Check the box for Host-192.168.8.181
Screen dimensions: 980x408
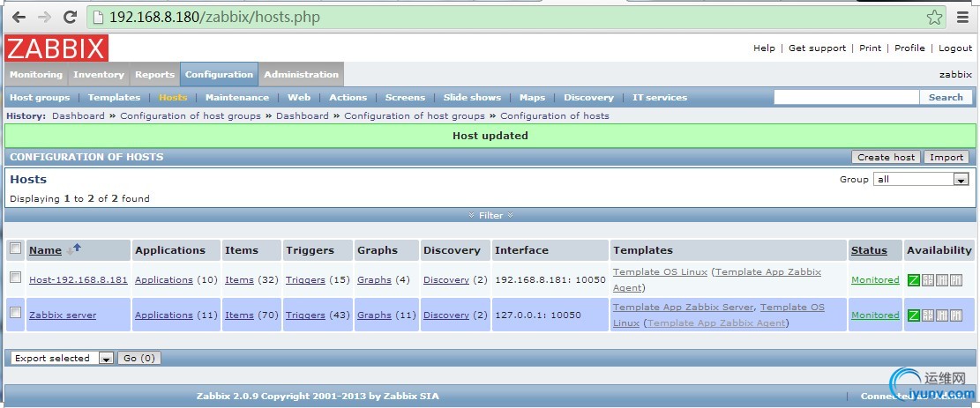pyautogui.click(x=16, y=277)
